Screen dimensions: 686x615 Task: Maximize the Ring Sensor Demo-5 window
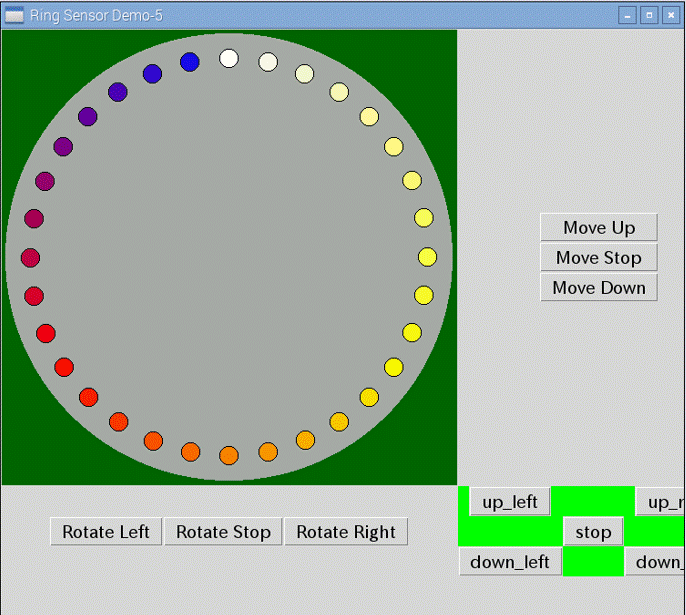pos(648,15)
